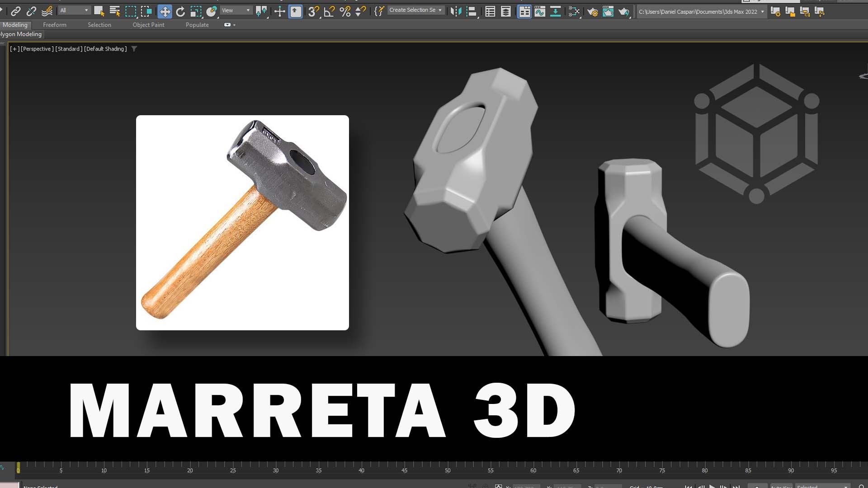The width and height of the screenshot is (868, 488).
Task: Open Render Setup teapot icon
Action: (592, 12)
